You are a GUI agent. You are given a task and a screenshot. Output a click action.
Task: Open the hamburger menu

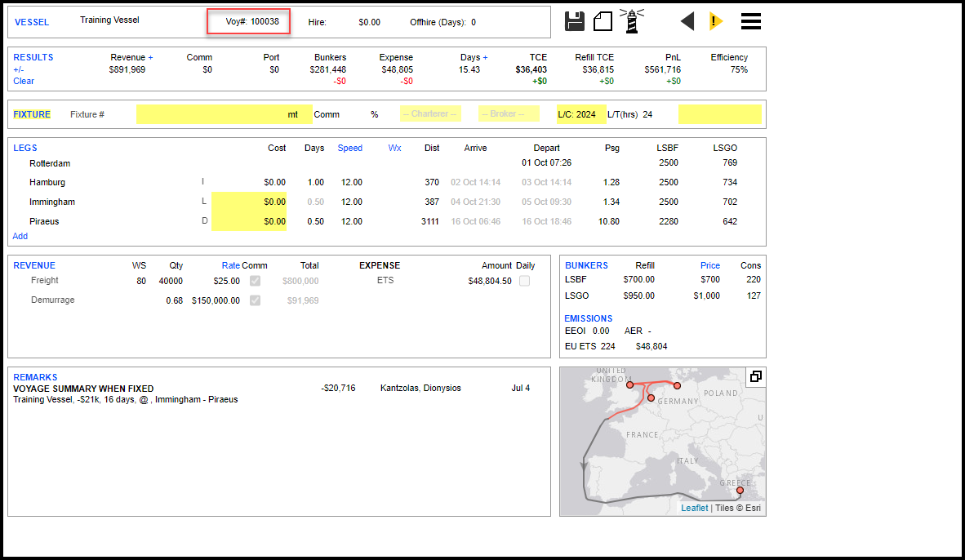pos(751,21)
